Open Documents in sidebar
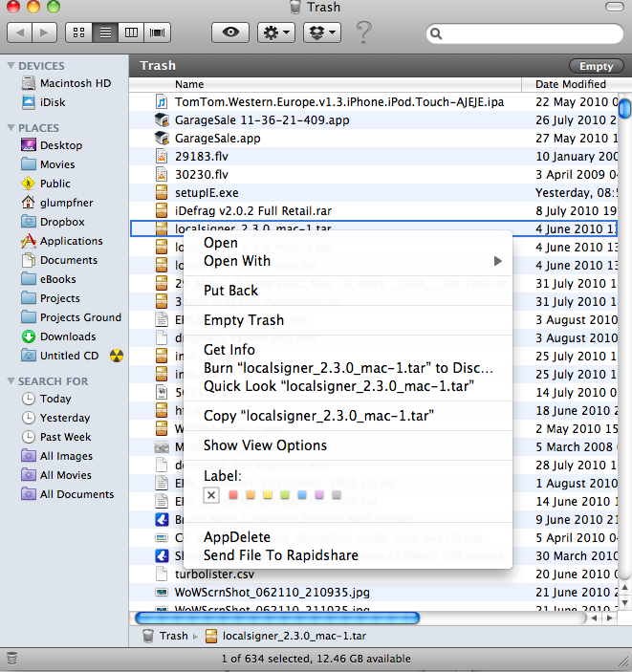This screenshot has width=632, height=672. 59,260
